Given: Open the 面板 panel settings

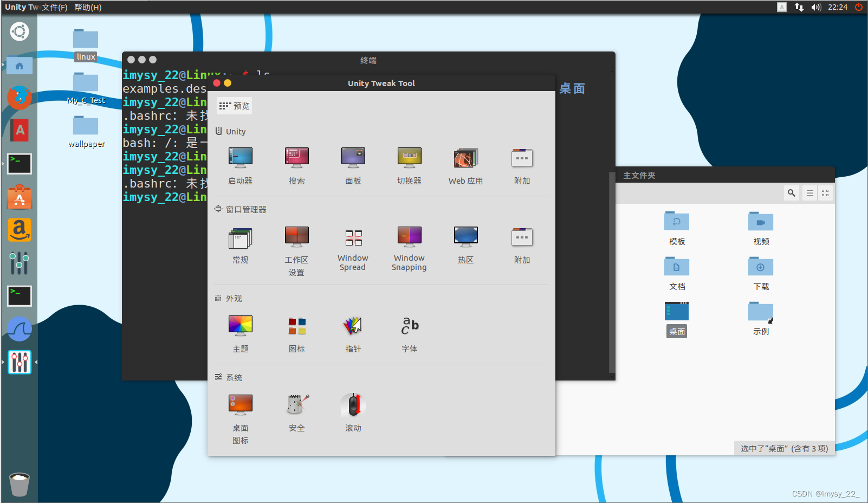Looking at the screenshot, I should tap(353, 166).
